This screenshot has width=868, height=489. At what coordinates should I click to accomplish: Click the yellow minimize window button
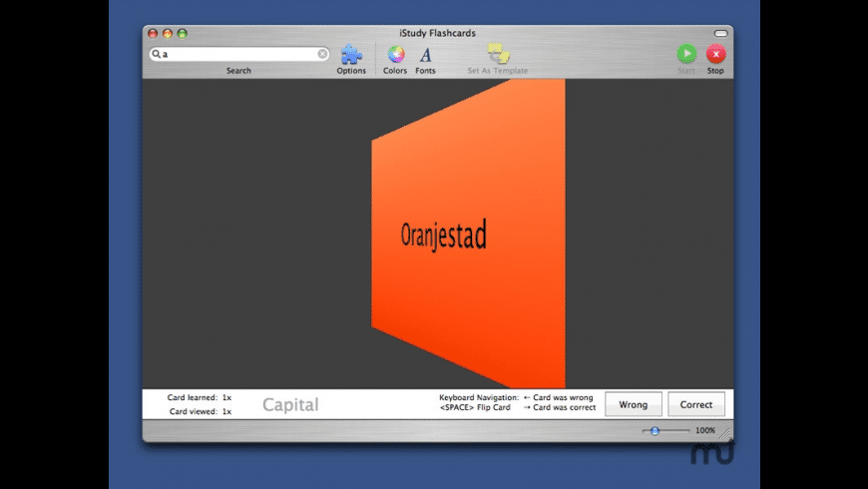click(168, 33)
